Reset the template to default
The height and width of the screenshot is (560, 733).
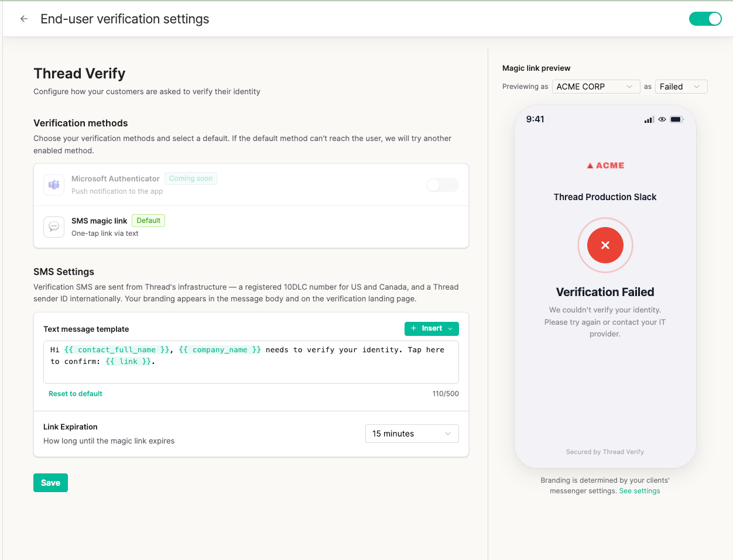tap(76, 394)
